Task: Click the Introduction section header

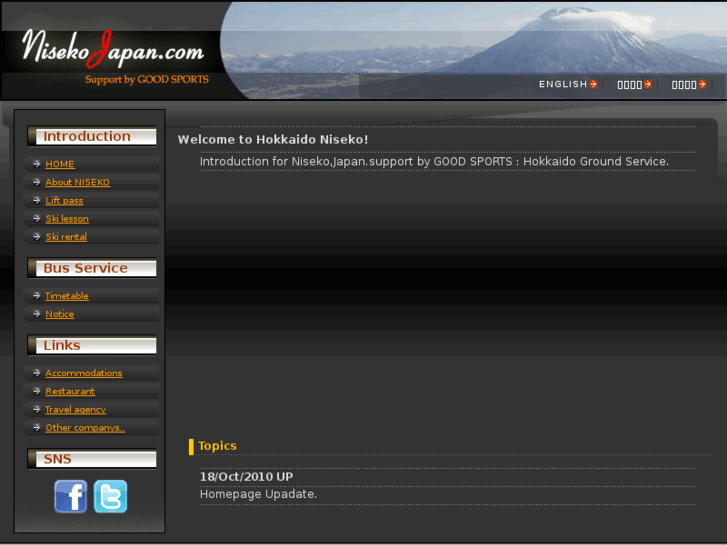Action: click(92, 136)
